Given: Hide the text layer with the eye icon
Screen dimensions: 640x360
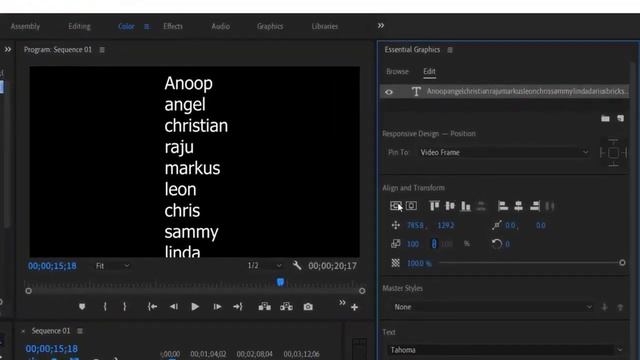Looking at the screenshot, I should (389, 92).
